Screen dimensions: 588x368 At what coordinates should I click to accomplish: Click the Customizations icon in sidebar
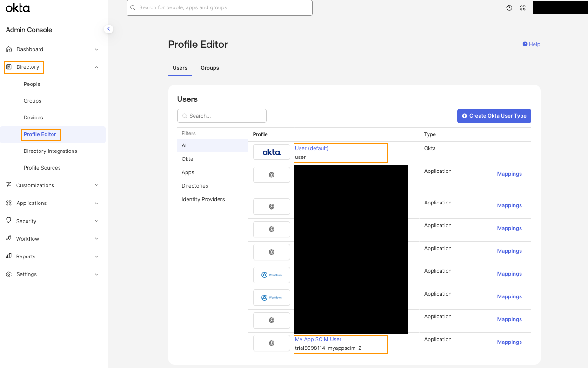pos(8,185)
